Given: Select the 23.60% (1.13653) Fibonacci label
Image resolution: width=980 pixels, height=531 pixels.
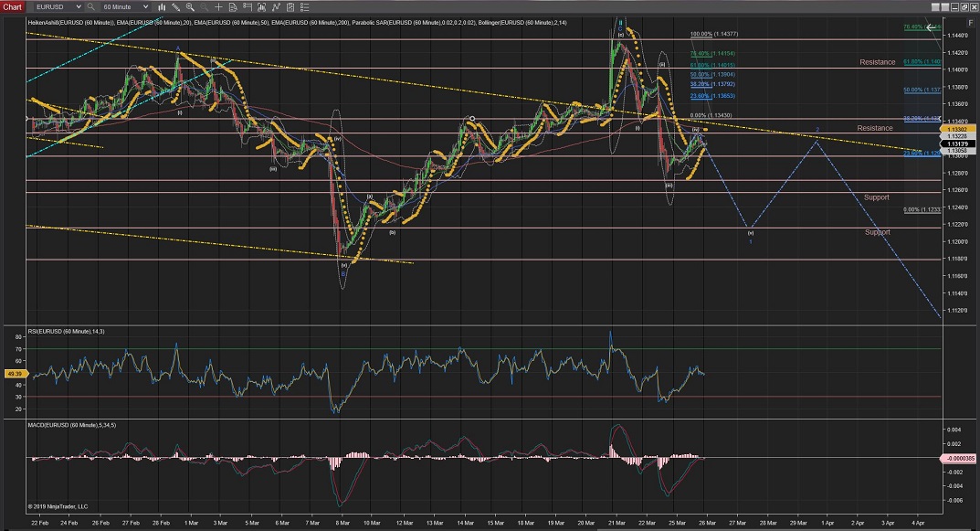Looking at the screenshot, I should tap(712, 96).
